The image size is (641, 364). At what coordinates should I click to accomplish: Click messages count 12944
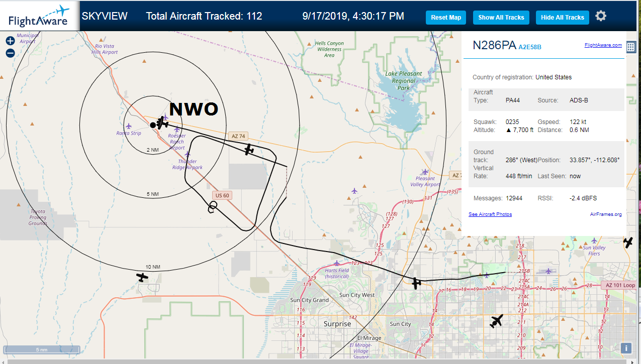[514, 198]
